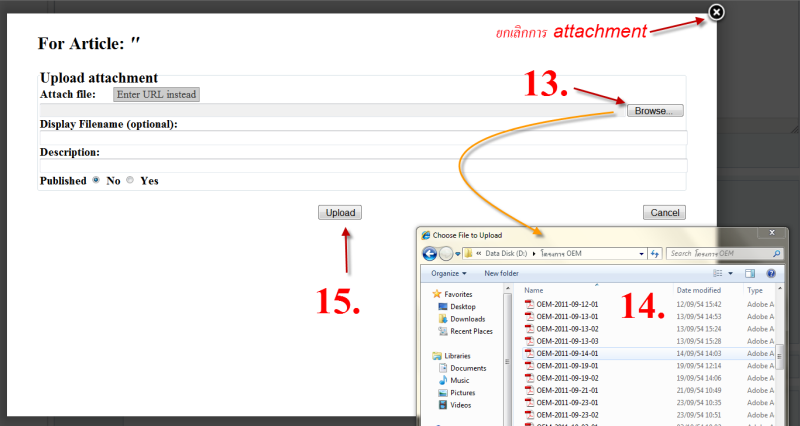Select file OEM-2011-09-12-01
Screen dimensions: 800x426
(x=567, y=304)
